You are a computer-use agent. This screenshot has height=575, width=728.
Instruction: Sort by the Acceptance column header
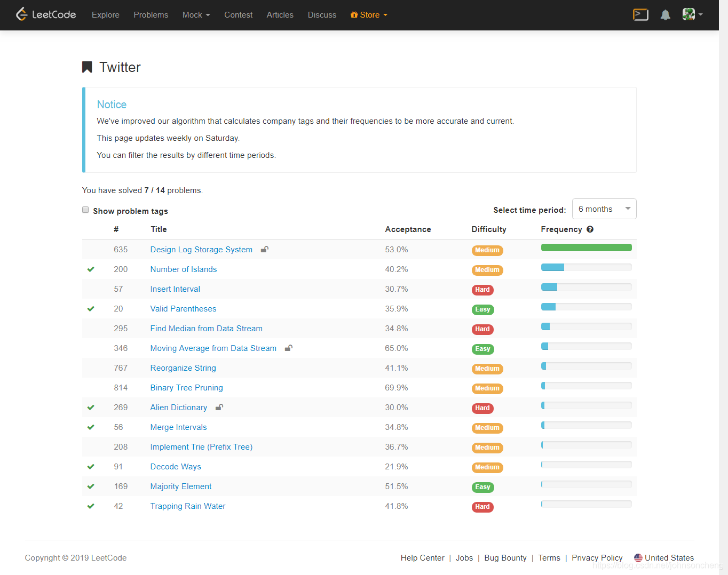coord(408,229)
